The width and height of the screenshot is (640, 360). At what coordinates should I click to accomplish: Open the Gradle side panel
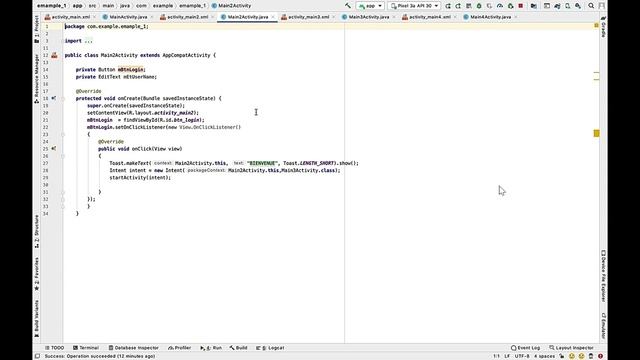[603, 27]
